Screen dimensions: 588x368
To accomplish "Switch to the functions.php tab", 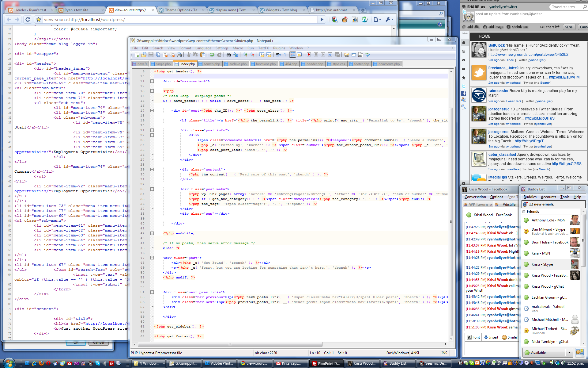I will (x=263, y=64).
